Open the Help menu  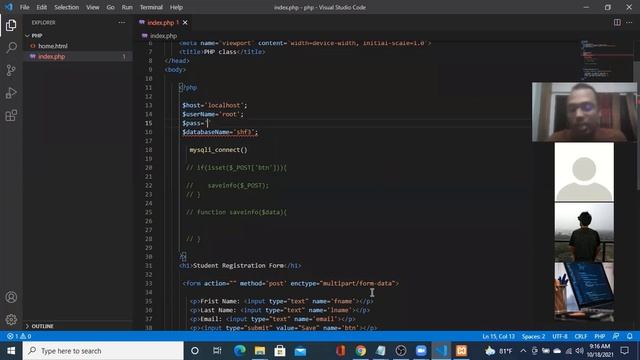pos(176,7)
